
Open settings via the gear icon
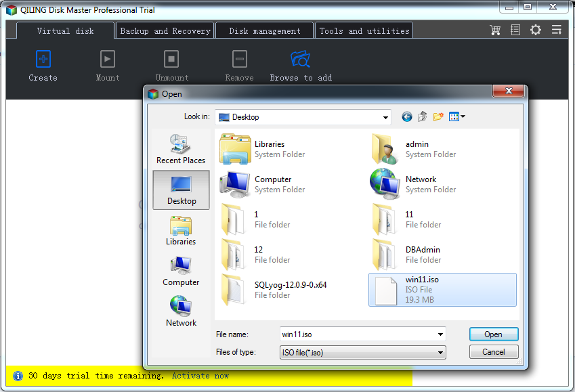(x=536, y=30)
